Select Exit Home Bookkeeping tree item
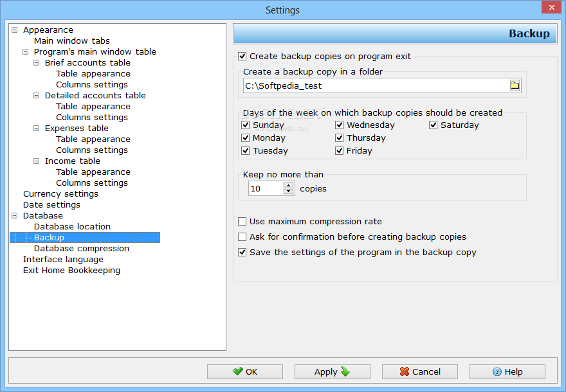566x392 pixels. [x=72, y=270]
